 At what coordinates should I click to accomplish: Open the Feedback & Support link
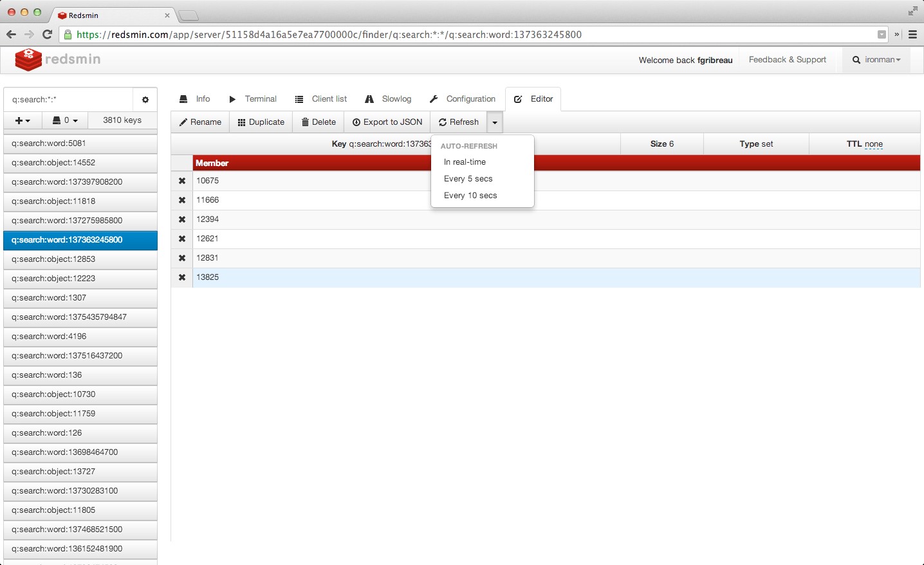click(787, 60)
